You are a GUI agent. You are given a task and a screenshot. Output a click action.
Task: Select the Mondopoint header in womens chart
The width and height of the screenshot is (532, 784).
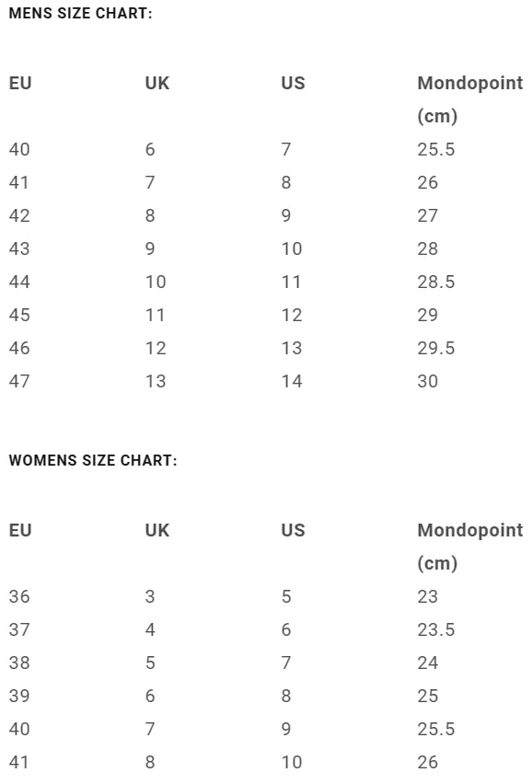(470, 546)
